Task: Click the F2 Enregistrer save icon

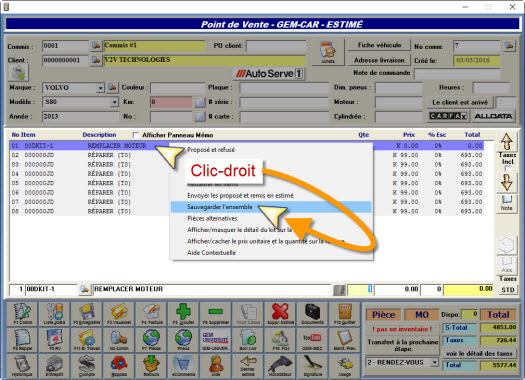Action: 87,314
